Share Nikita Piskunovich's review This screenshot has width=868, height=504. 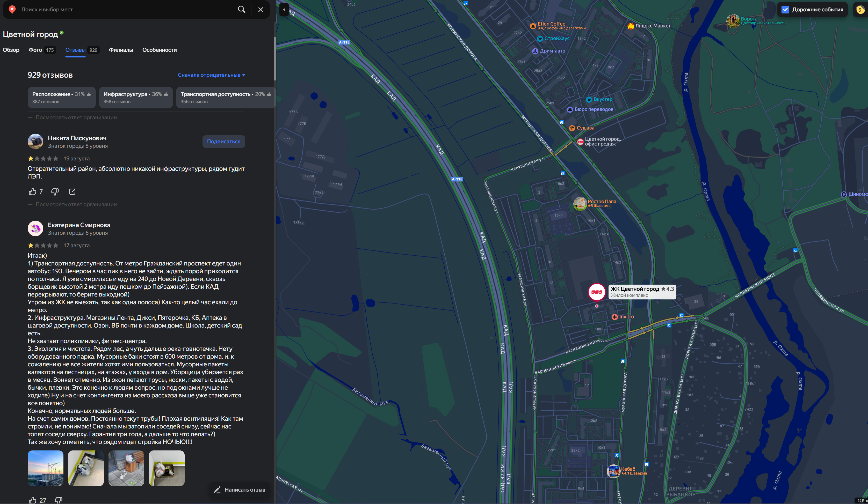[x=72, y=192]
